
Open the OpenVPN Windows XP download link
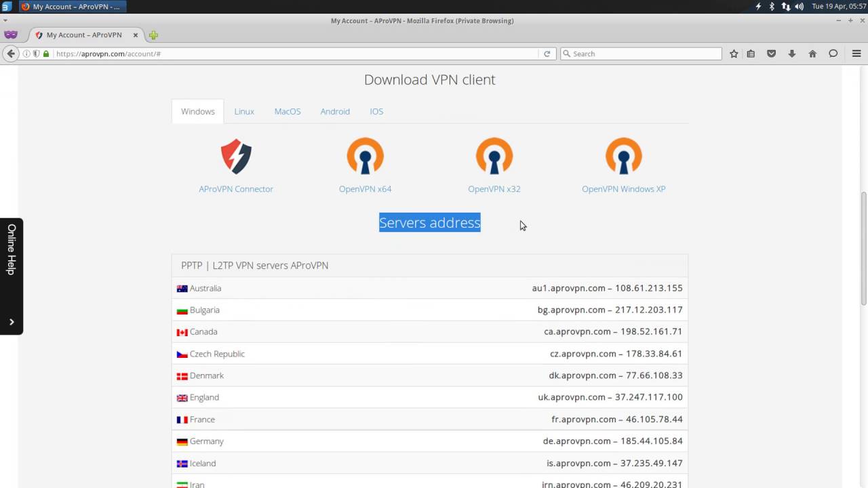tap(624, 189)
